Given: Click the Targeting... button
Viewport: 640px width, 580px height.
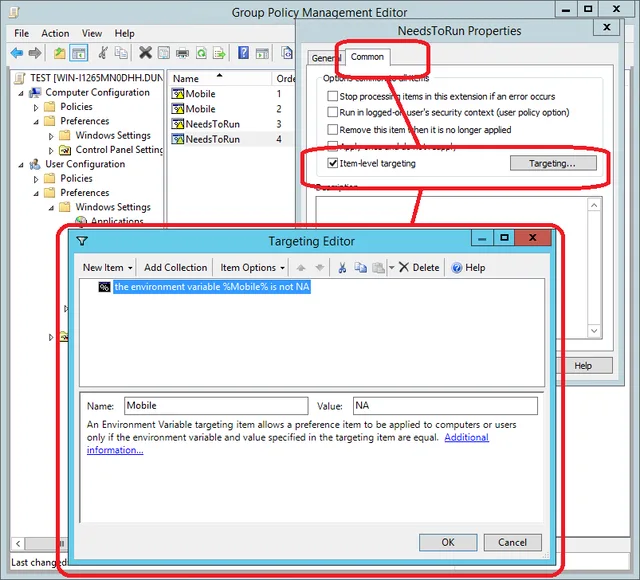Looking at the screenshot, I should pyautogui.click(x=553, y=163).
